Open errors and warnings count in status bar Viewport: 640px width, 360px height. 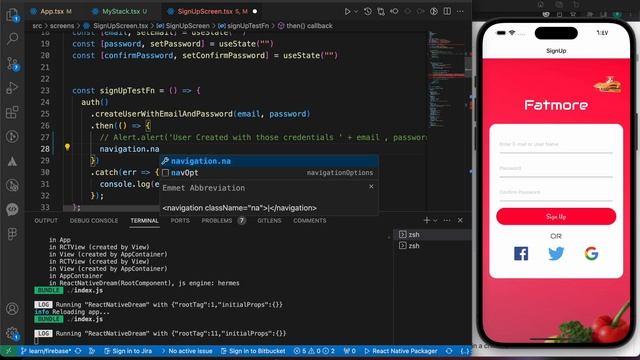pyautogui.click(x=314, y=351)
